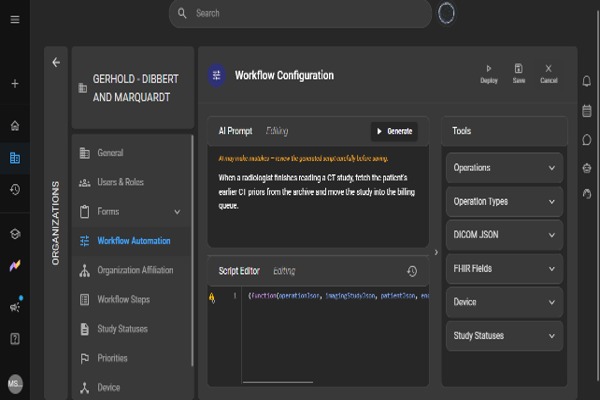Open the history clock icon in left rail

15,189
